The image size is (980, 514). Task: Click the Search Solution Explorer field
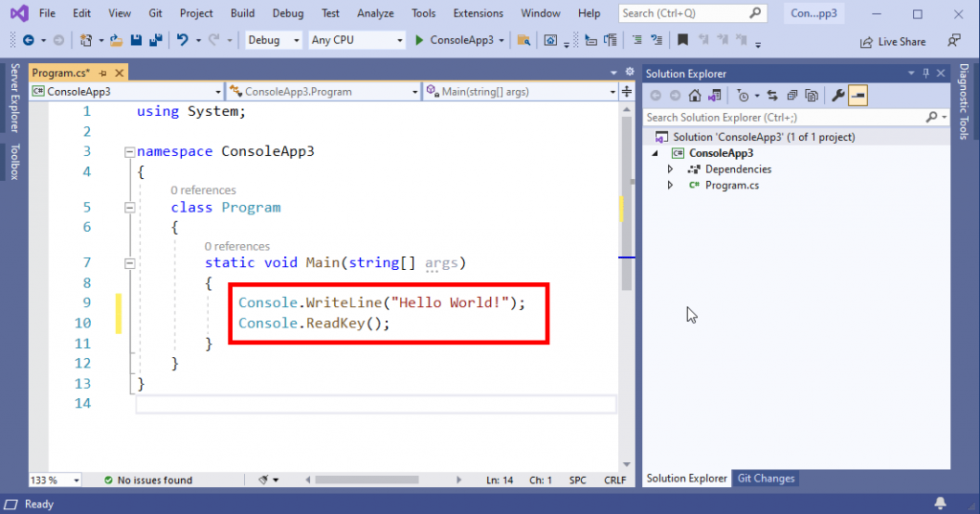click(x=785, y=117)
